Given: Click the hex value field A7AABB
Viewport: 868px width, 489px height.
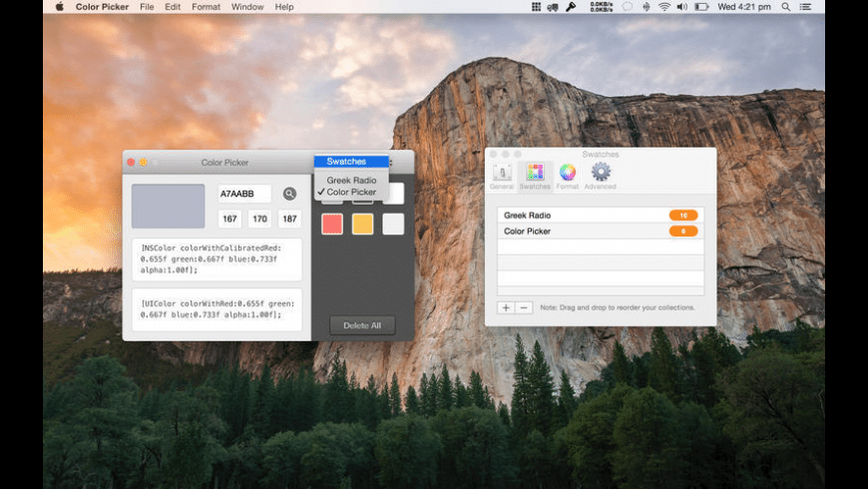Looking at the screenshot, I should click(244, 194).
